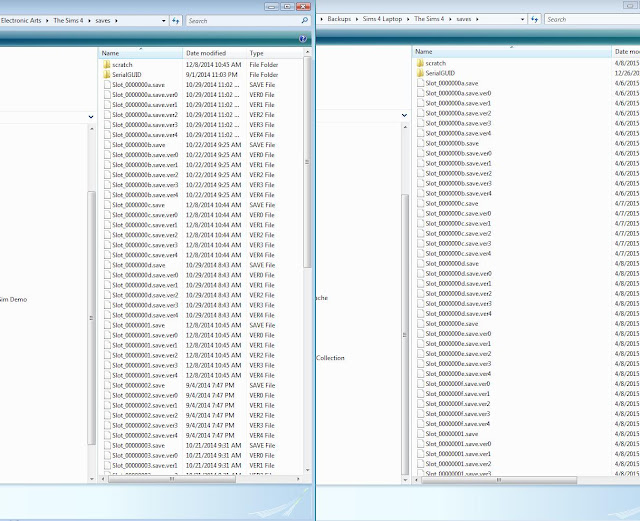Minimize the left Explorer window

point(271,6)
